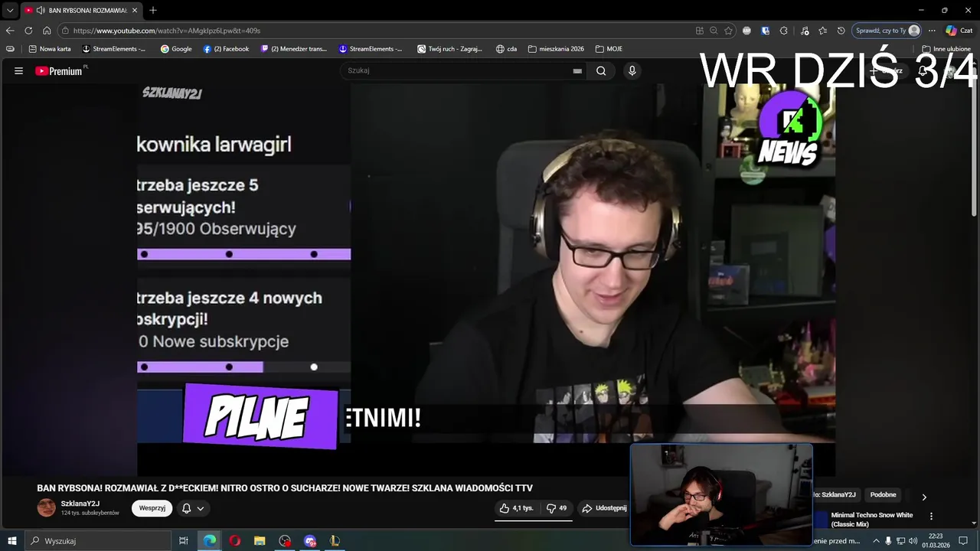Open the League of Legends taskbar icon
Screen dimensions: 980x551
pos(335,541)
